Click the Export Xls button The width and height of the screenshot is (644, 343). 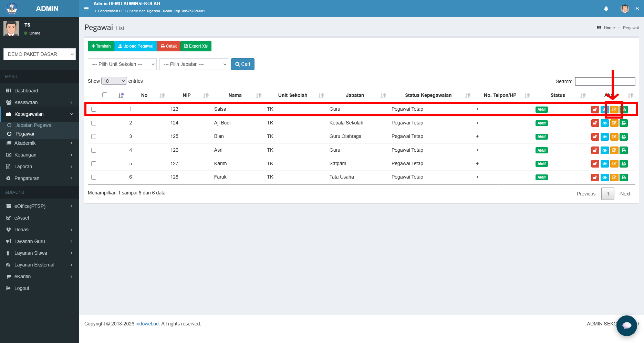(x=196, y=46)
